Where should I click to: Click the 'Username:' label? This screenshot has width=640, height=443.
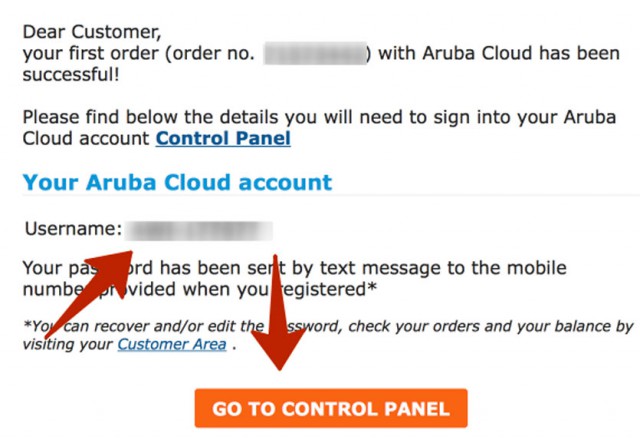point(73,230)
